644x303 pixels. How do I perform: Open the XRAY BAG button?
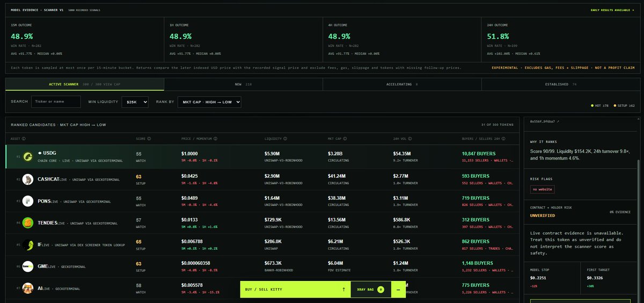[x=370, y=289]
